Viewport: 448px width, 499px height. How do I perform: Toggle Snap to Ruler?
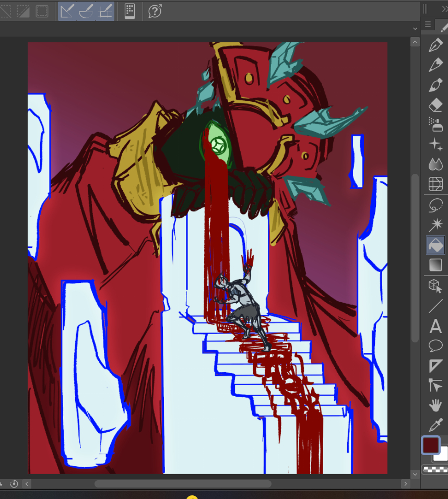point(67,11)
